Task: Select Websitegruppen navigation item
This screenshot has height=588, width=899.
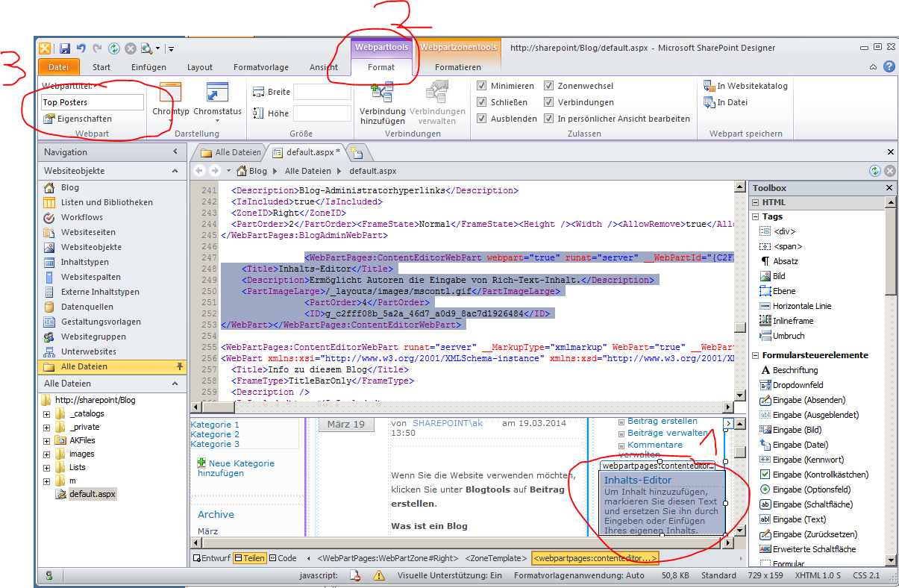Action: point(84,337)
